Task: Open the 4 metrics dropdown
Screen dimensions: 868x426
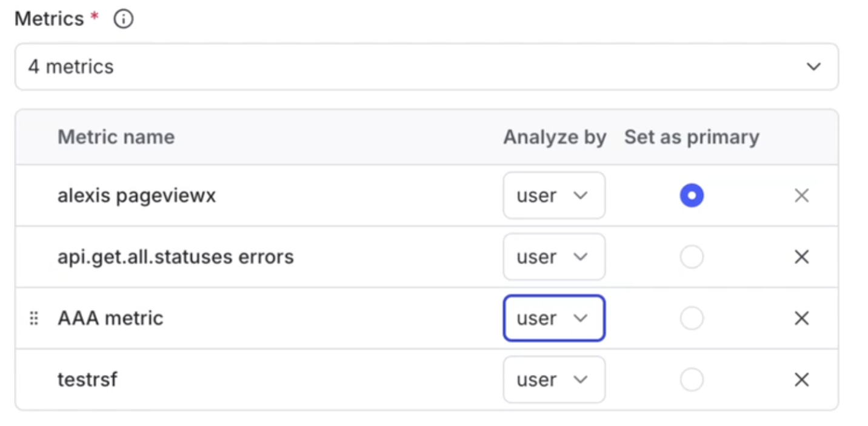Action: point(427,66)
